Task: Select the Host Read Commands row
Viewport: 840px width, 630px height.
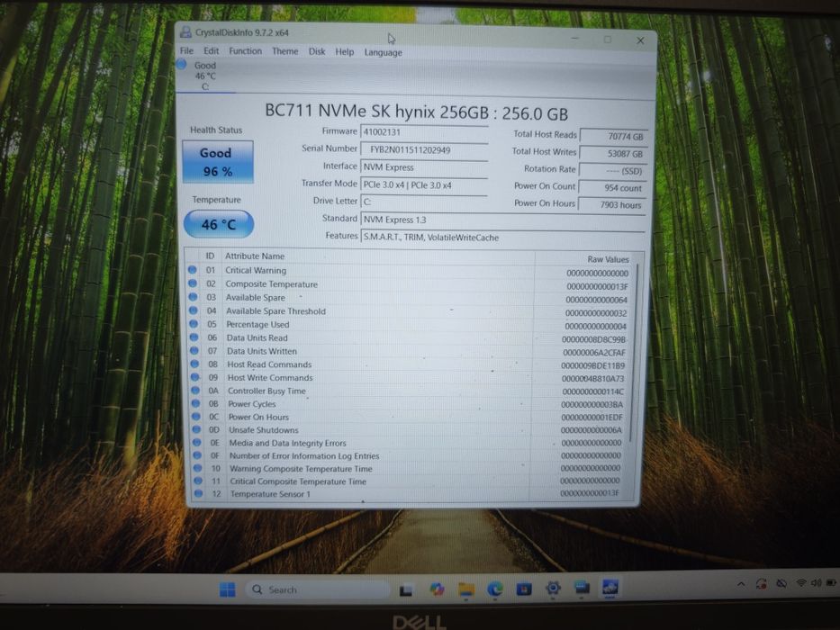Action: click(x=410, y=364)
